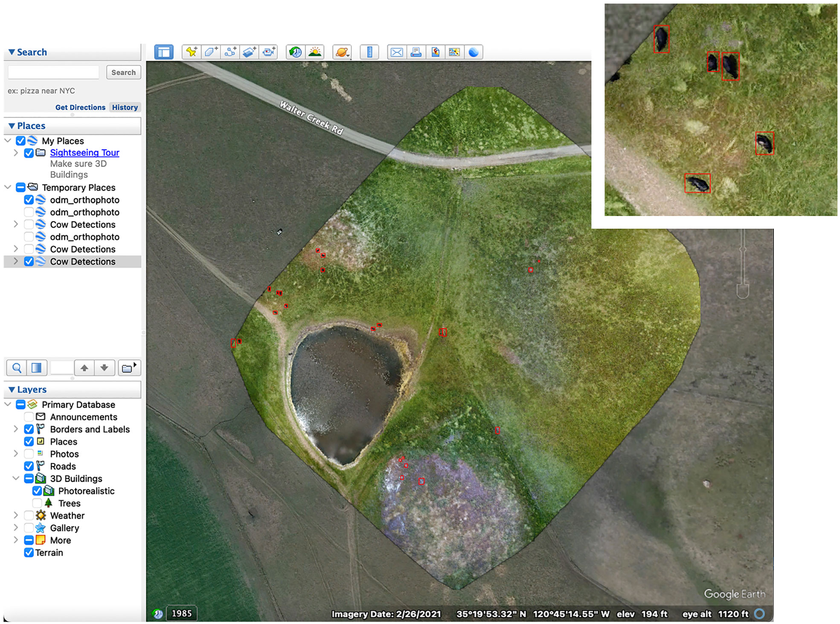The height and width of the screenshot is (624, 840).
Task: Collapse the Layers panel header
Action: 73,390
